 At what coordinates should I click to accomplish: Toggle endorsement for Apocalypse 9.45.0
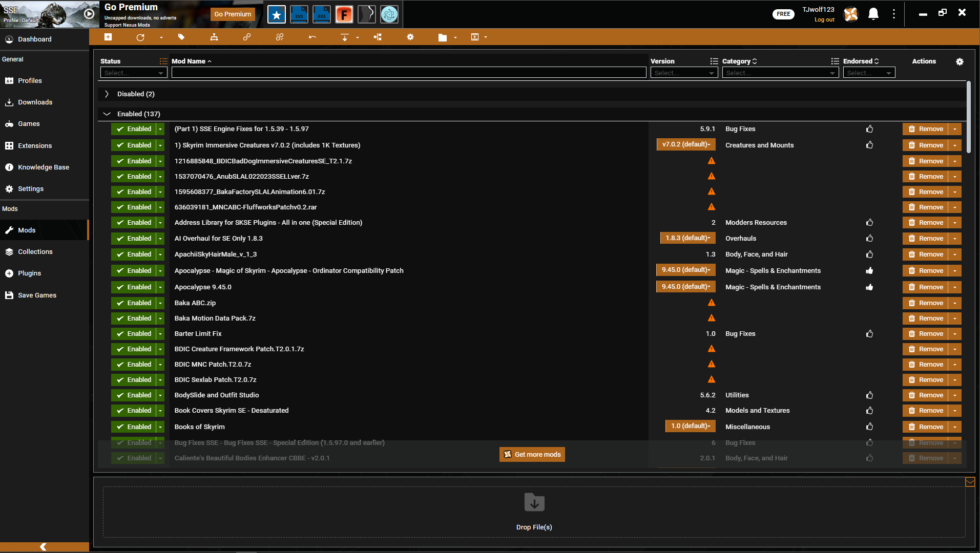click(x=869, y=287)
